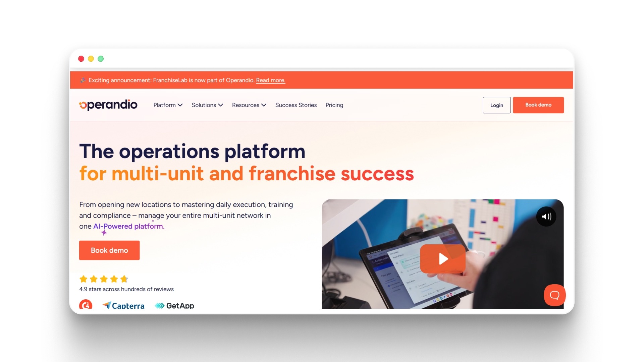Play the product video
The width and height of the screenshot is (644, 362).
(443, 259)
